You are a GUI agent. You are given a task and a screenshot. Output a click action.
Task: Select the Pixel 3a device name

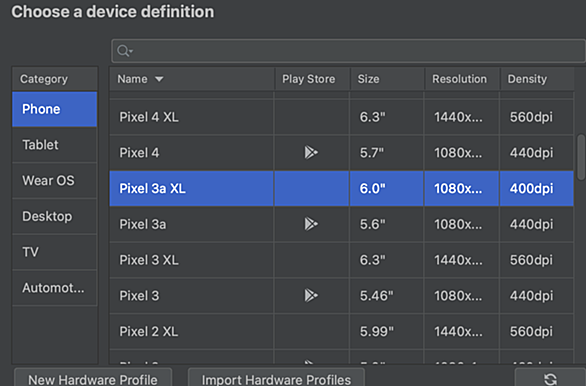coord(143,224)
